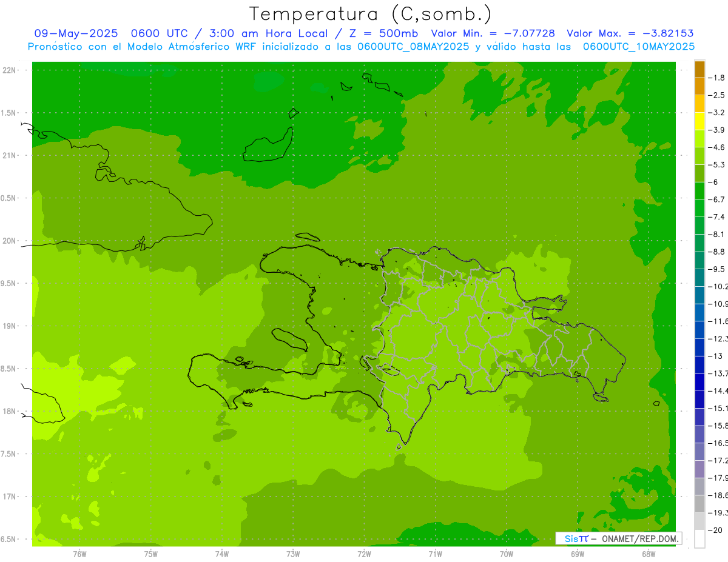Click the Gonâve island outline west of Haiti

[x=291, y=340]
